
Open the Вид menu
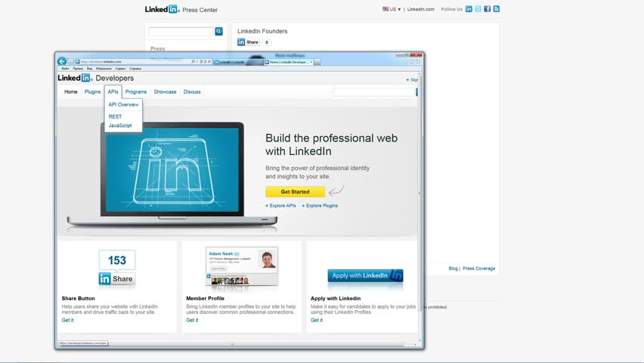[x=89, y=69]
